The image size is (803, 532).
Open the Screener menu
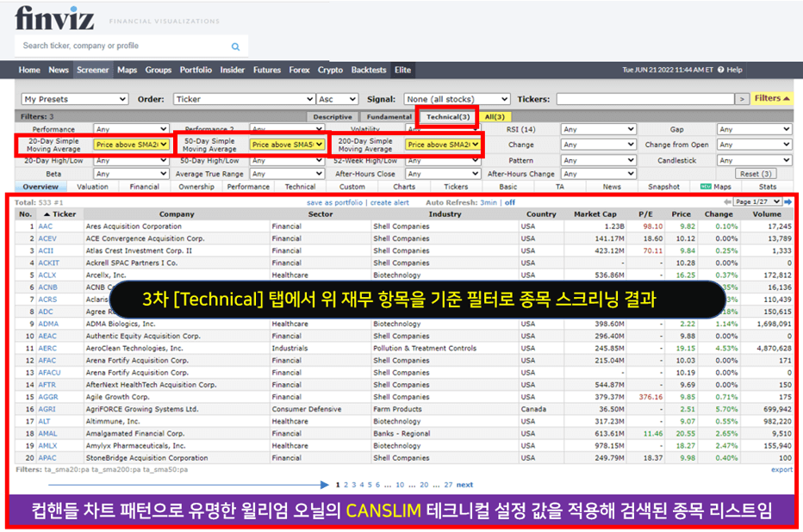click(x=93, y=70)
